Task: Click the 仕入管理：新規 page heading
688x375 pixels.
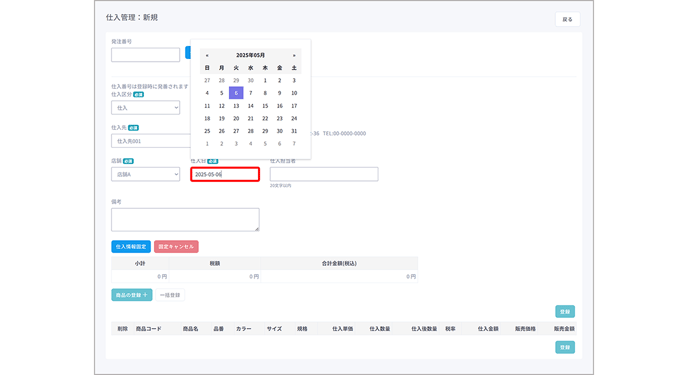Action: click(x=132, y=18)
